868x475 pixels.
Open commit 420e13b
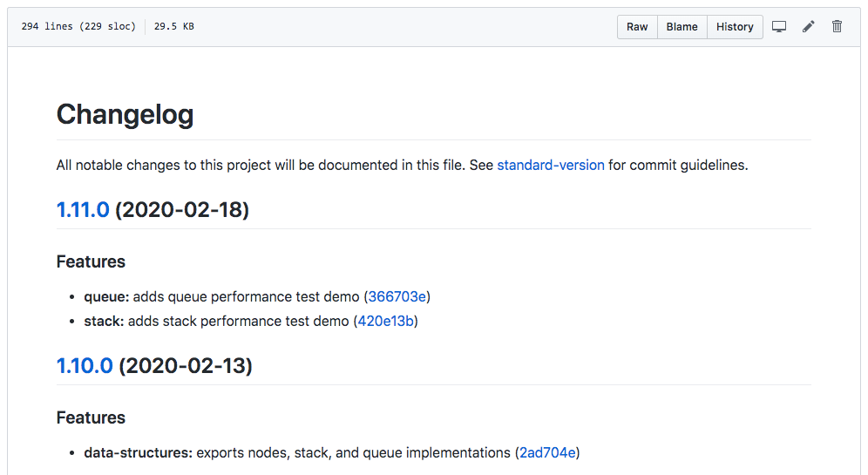coord(387,321)
